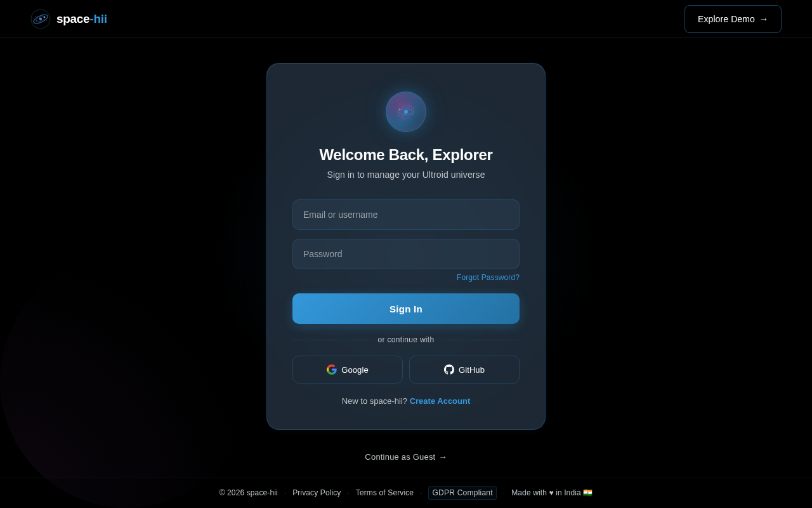Screen dimensions: 812x508
Task: Click the Google logo icon
Action: (332, 370)
